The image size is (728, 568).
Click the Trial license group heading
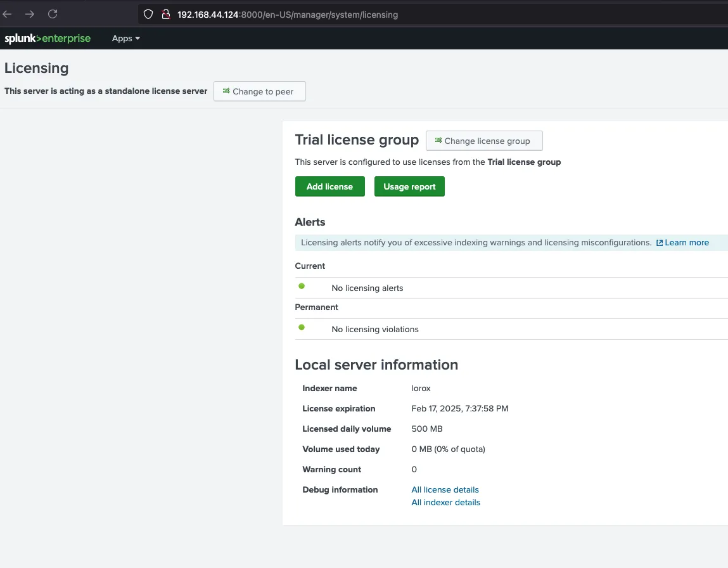coord(357,140)
